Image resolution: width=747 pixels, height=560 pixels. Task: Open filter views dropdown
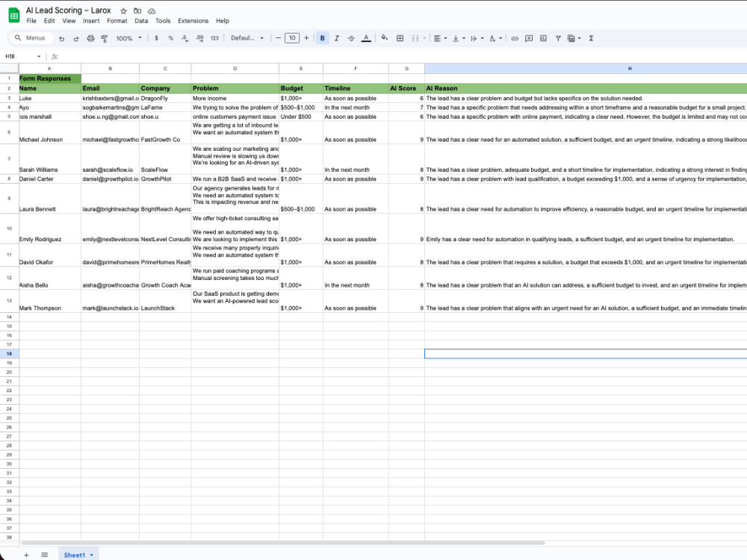574,38
